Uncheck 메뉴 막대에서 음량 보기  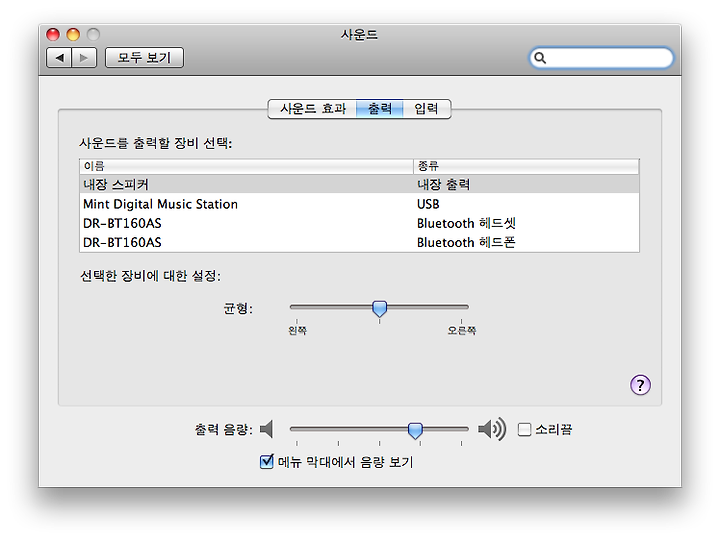(x=266, y=461)
